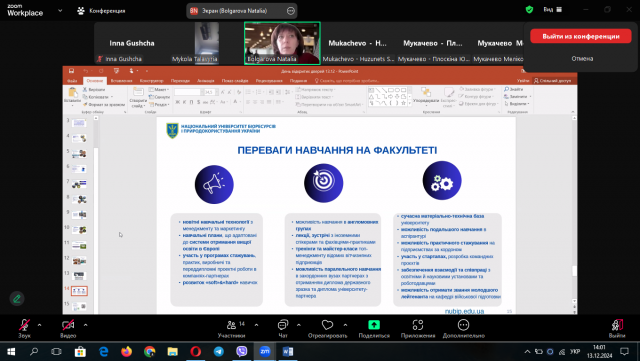
Task: Open the Макет layout dropdown
Action: point(158,89)
